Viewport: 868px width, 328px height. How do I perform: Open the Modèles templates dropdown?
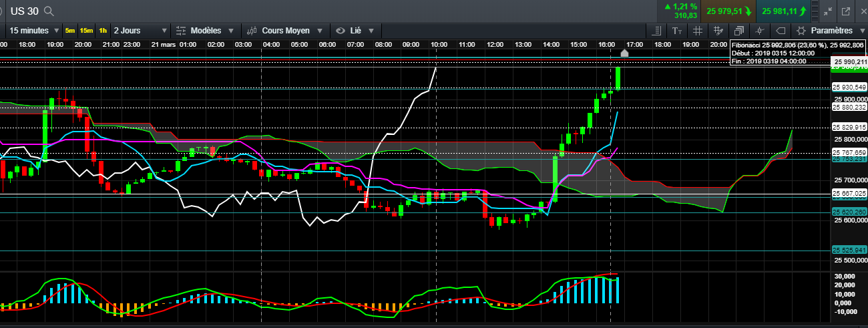click(x=204, y=31)
